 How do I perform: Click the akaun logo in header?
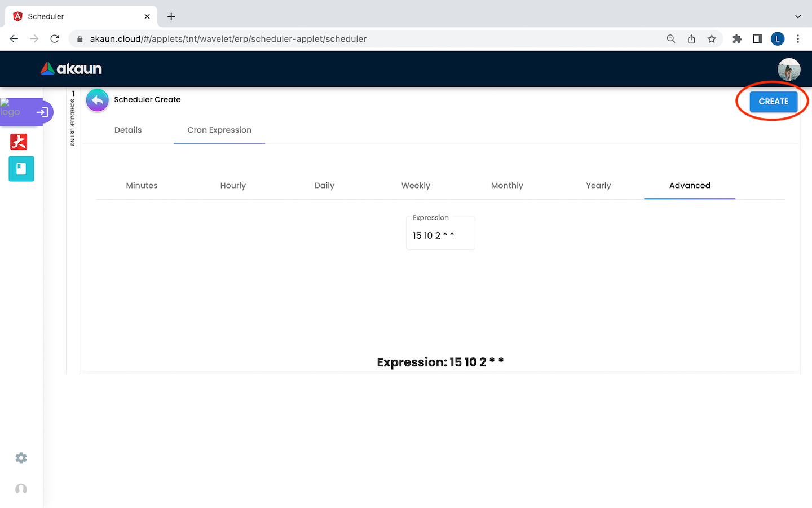click(x=72, y=69)
